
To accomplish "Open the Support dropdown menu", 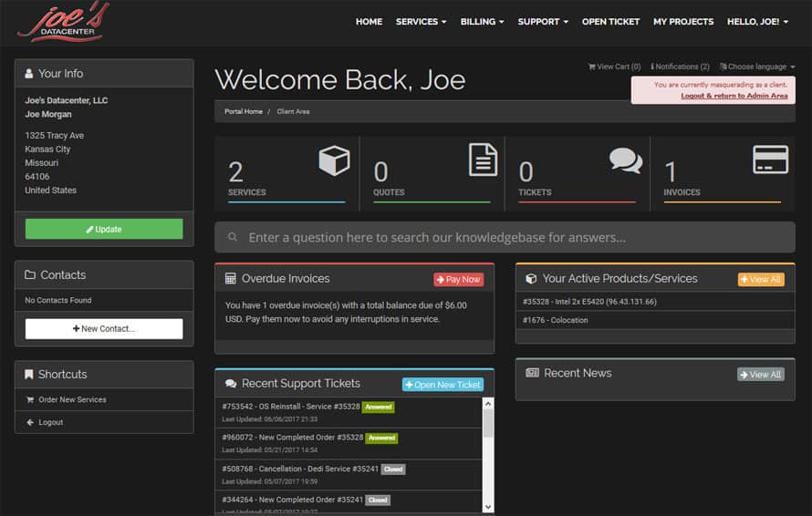I will click(x=543, y=22).
